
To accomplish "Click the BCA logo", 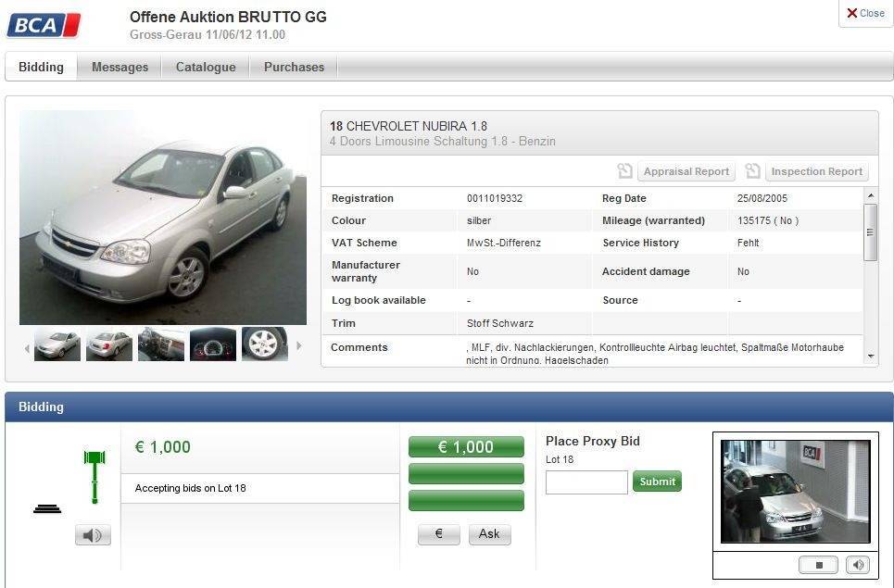I will 44,25.
